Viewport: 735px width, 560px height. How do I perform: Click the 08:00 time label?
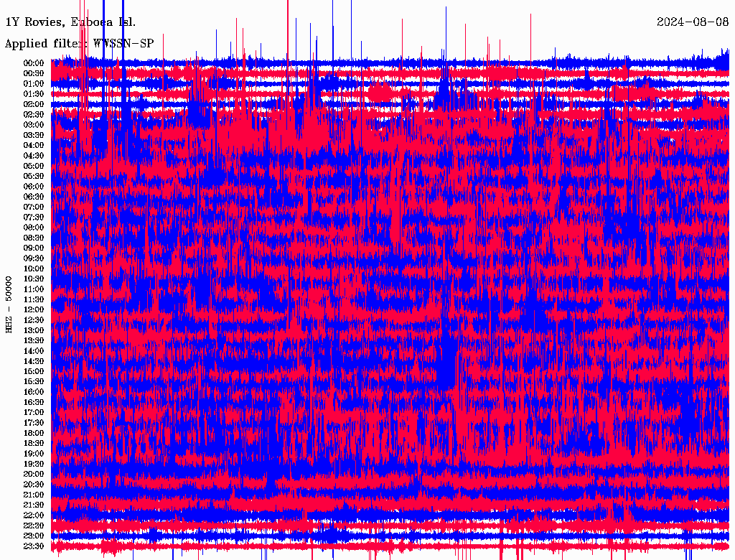[x=34, y=228]
